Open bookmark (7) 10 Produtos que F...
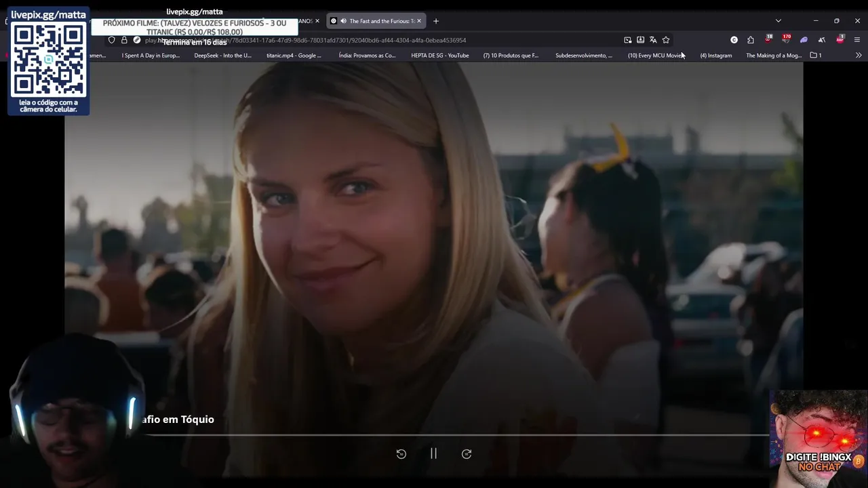The width and height of the screenshot is (868, 488). tap(511, 56)
